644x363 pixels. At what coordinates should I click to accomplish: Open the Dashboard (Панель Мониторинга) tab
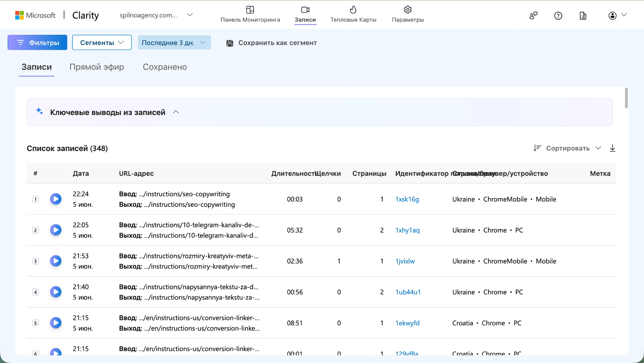point(250,14)
